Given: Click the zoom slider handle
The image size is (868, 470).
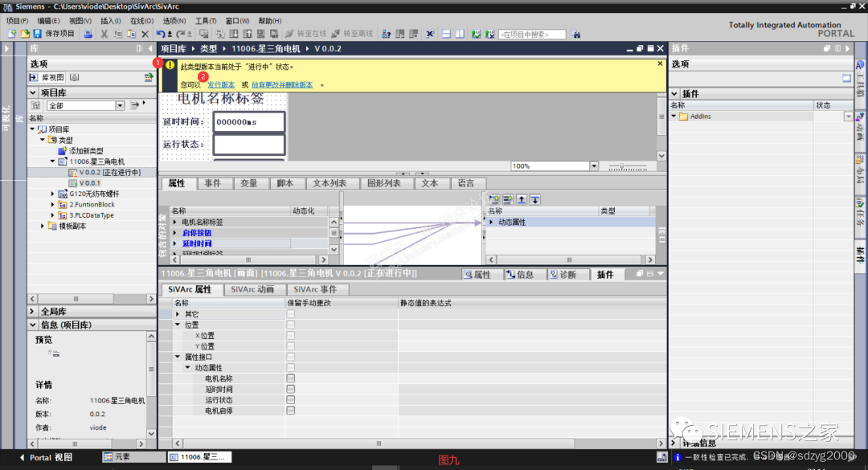Looking at the screenshot, I should click(x=621, y=166).
